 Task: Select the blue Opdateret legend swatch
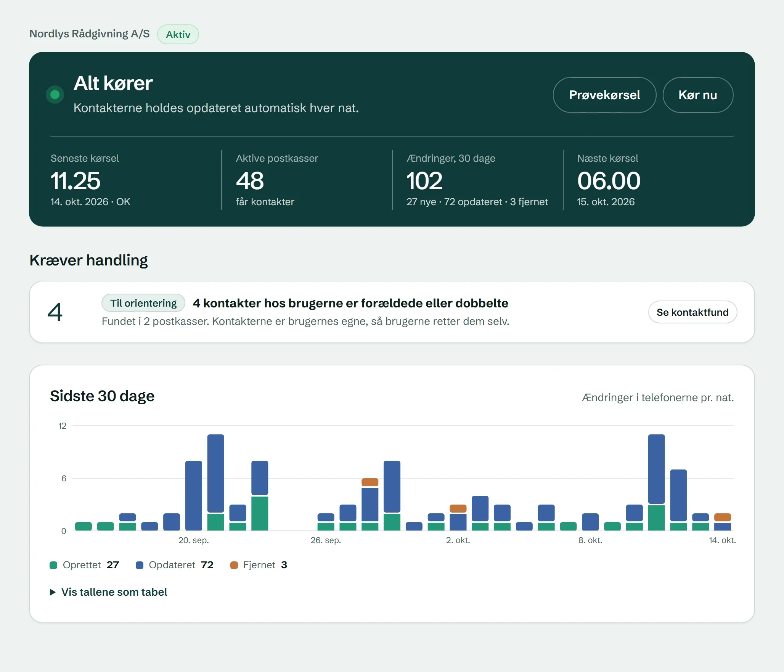pos(140,565)
